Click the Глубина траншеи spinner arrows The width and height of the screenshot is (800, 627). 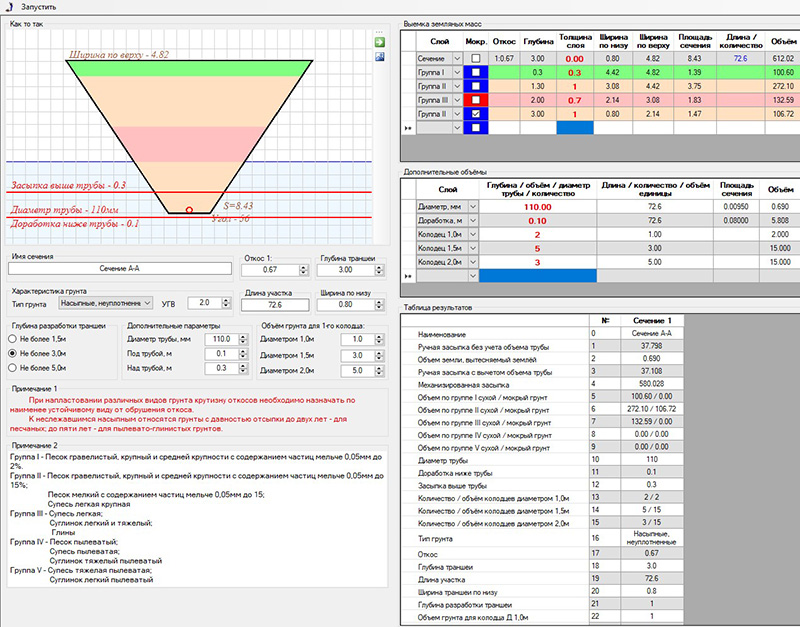tap(379, 270)
